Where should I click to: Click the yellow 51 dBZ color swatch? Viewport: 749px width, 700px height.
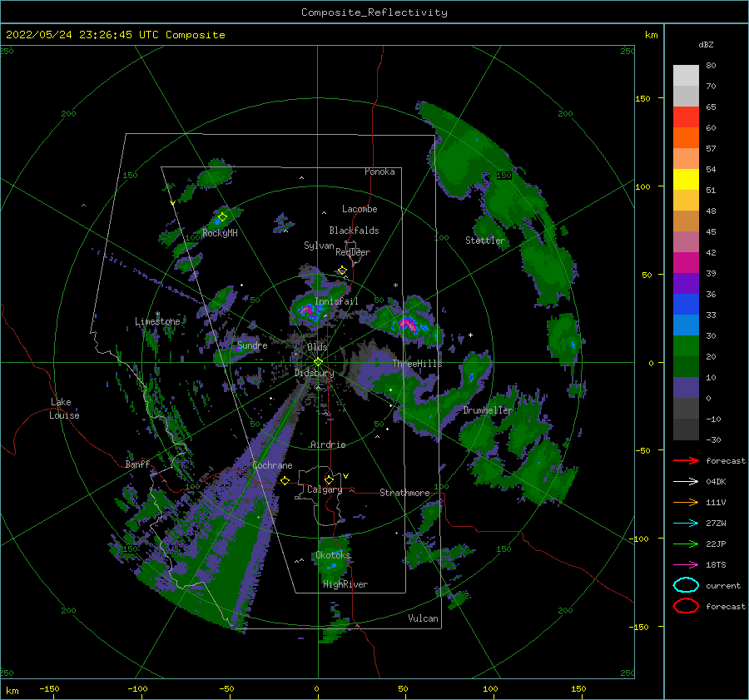coord(686,180)
